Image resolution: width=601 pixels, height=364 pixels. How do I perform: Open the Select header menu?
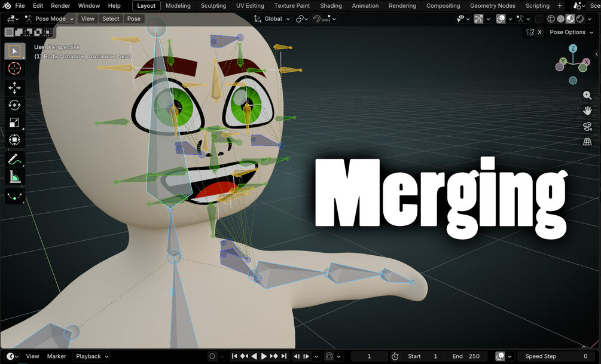click(111, 19)
